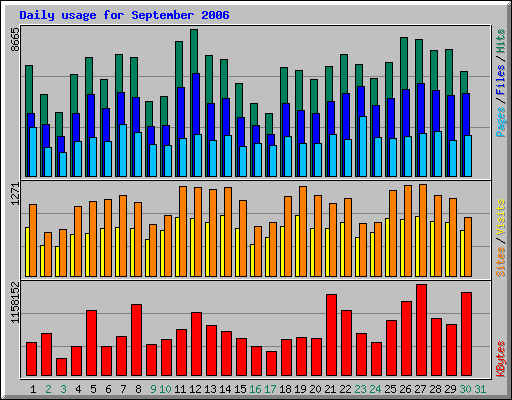This screenshot has height=400, width=512.
Task: Click day 21 on the x-axis
Action: [x=330, y=389]
